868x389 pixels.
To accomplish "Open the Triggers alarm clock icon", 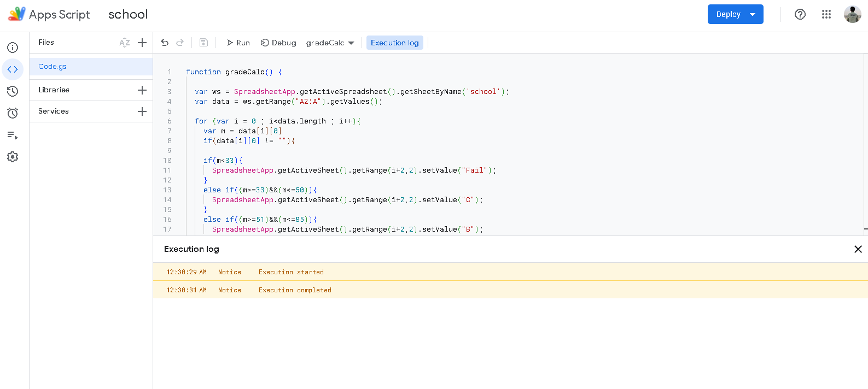I will tap(13, 113).
